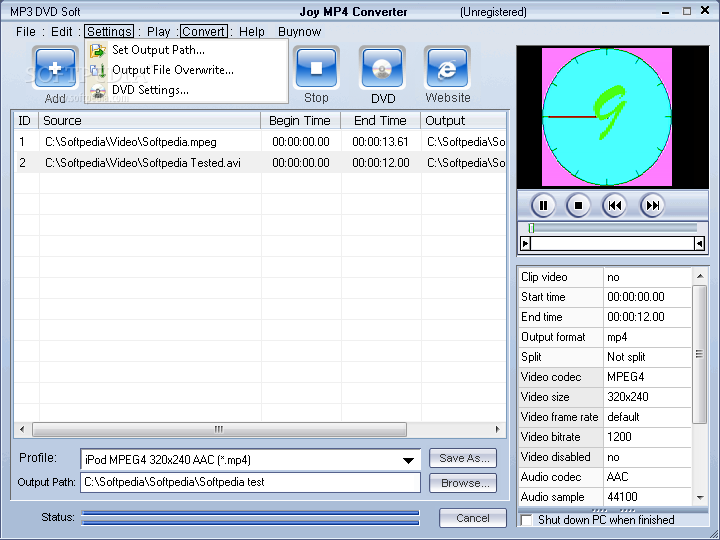Skip to previous in preview player
Screen dimensions: 720x540
pos(614,205)
